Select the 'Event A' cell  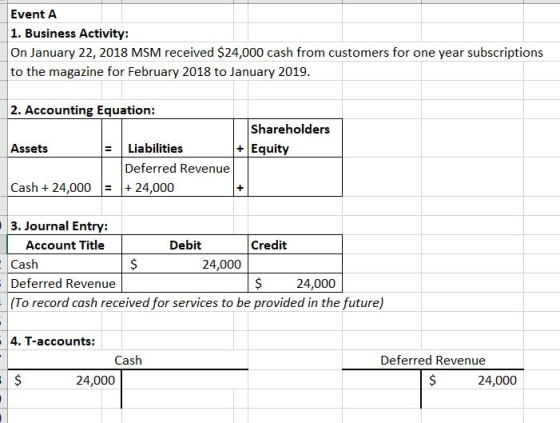point(54,14)
